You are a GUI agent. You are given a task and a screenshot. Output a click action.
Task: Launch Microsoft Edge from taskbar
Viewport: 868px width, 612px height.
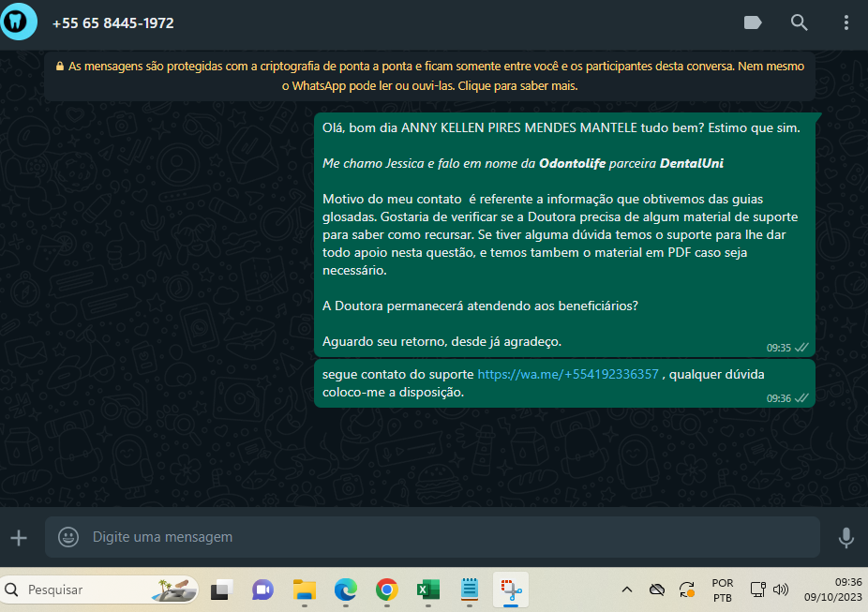coord(346,590)
